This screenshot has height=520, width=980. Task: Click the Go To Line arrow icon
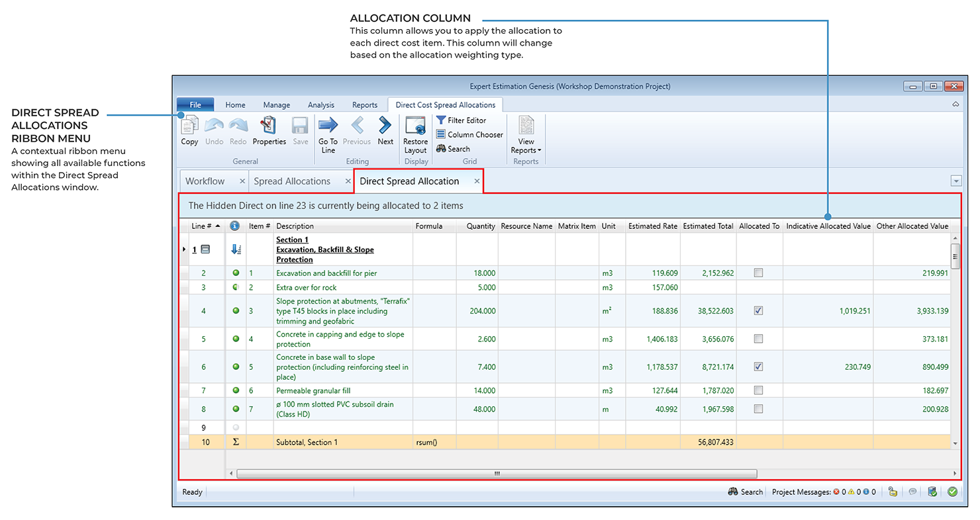[328, 126]
